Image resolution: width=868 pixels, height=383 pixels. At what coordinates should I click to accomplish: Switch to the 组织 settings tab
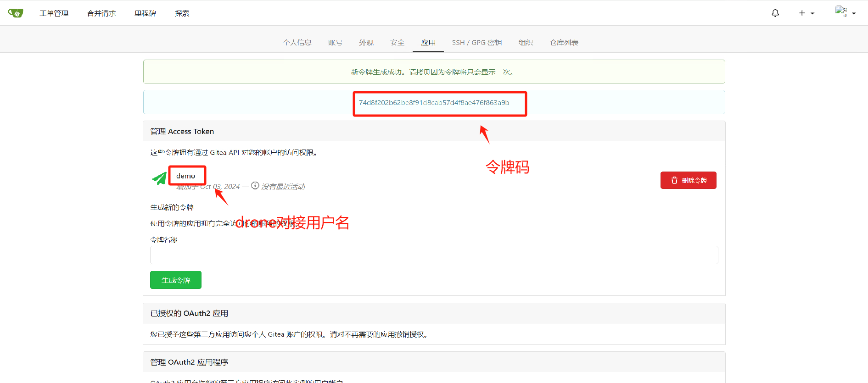click(526, 43)
